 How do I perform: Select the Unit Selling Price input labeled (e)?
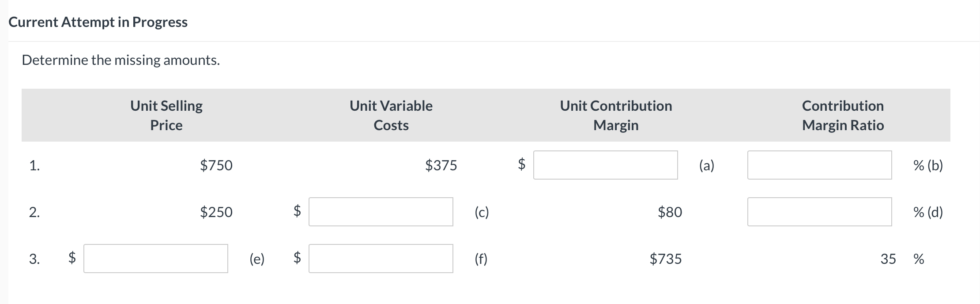[x=155, y=259]
